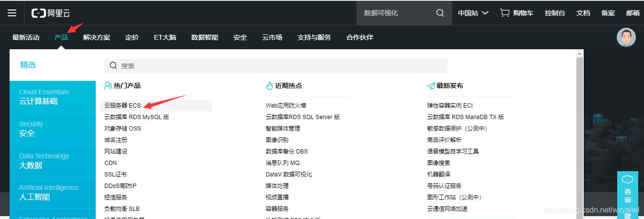644x219 pixels.
Task: Open 备案 link in top bar
Action: tap(608, 13)
